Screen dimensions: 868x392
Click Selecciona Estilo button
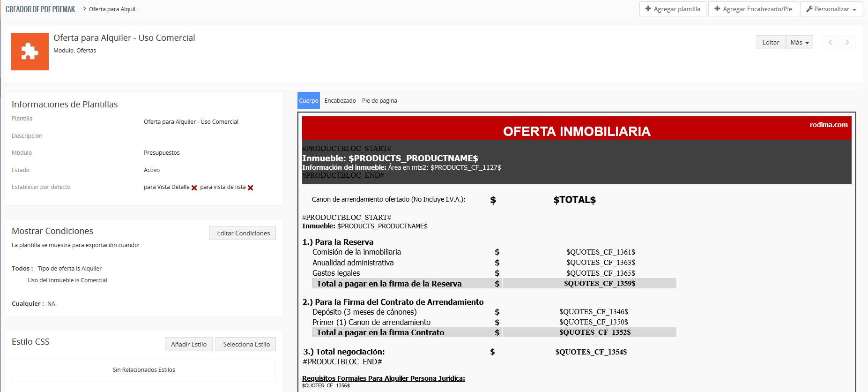[x=246, y=344]
